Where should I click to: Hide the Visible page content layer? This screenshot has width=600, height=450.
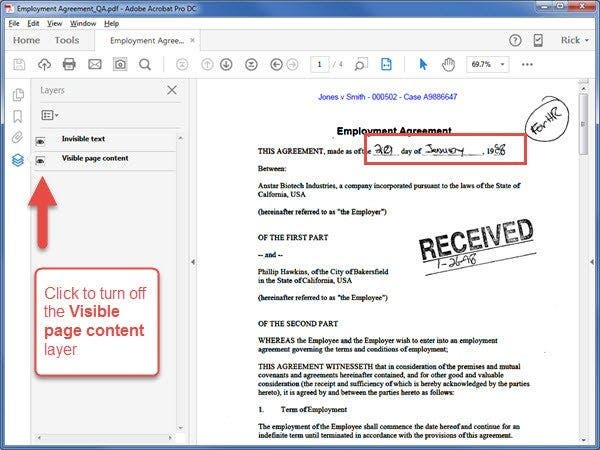40,160
